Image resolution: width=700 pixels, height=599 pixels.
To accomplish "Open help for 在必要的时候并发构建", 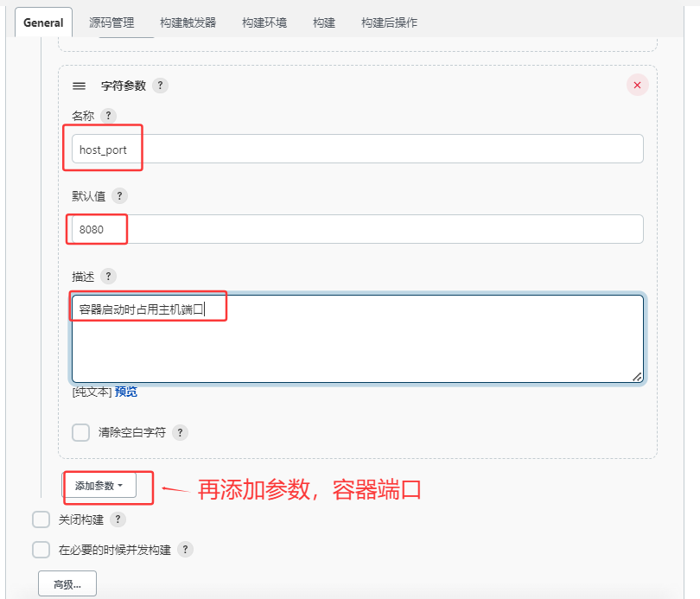I will tap(184, 549).
